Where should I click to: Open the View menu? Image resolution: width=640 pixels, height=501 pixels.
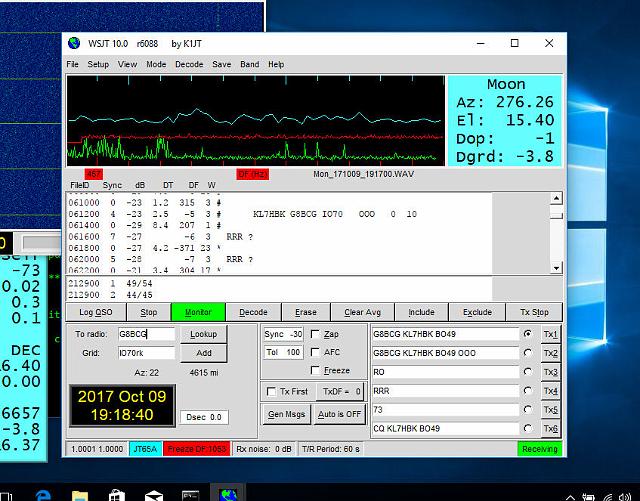[x=127, y=64]
